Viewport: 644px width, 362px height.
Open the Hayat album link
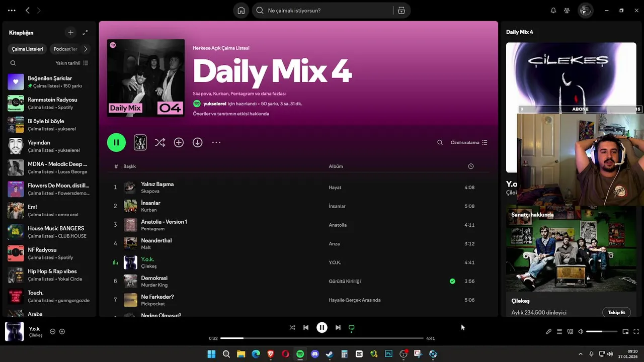(335, 188)
